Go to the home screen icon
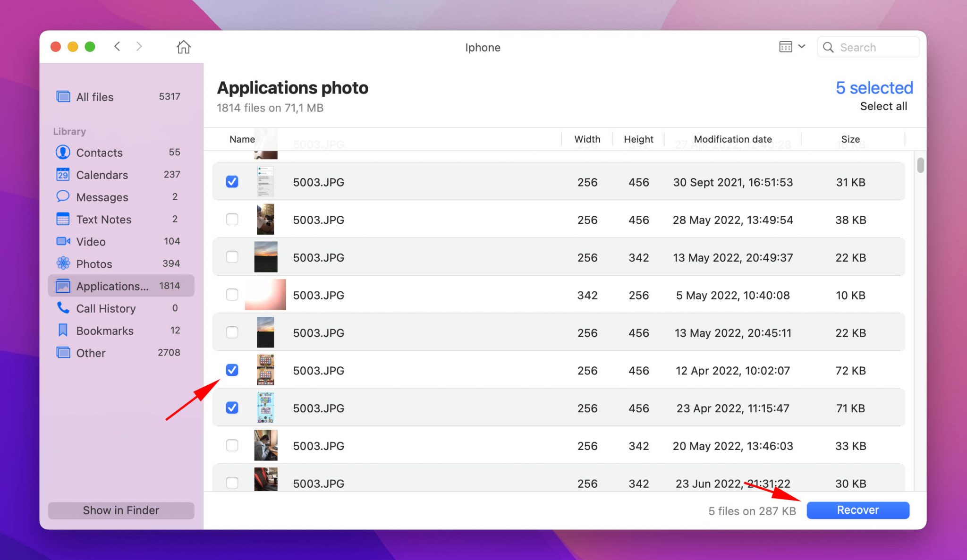This screenshot has height=560, width=967. pyautogui.click(x=183, y=47)
